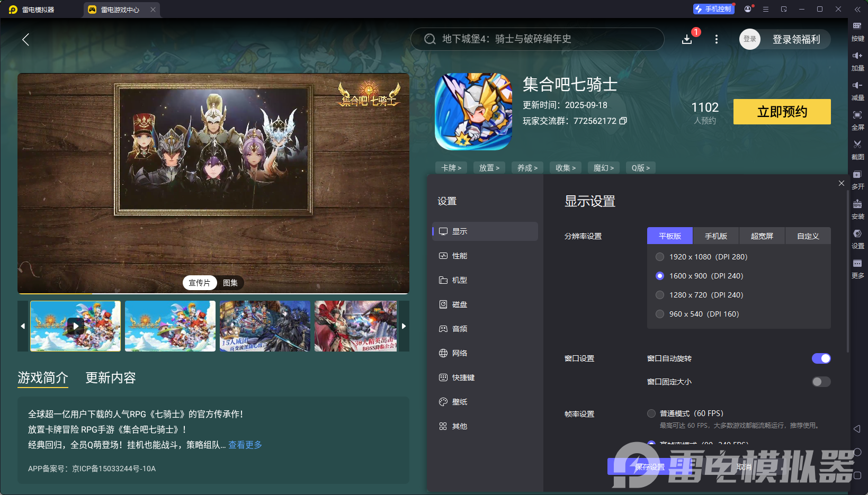The height and width of the screenshot is (495, 868).
Task: Decrease volume with 减量
Action: click(857, 91)
